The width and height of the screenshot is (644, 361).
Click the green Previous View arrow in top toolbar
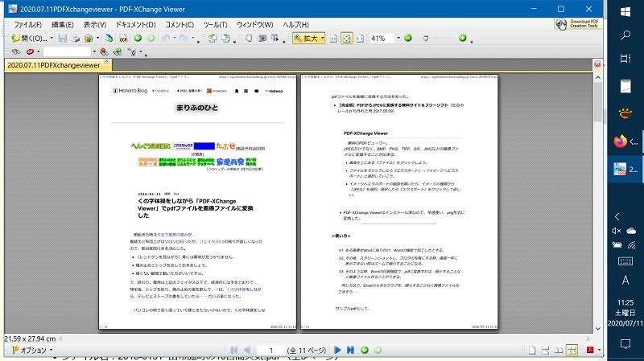[x=138, y=38]
